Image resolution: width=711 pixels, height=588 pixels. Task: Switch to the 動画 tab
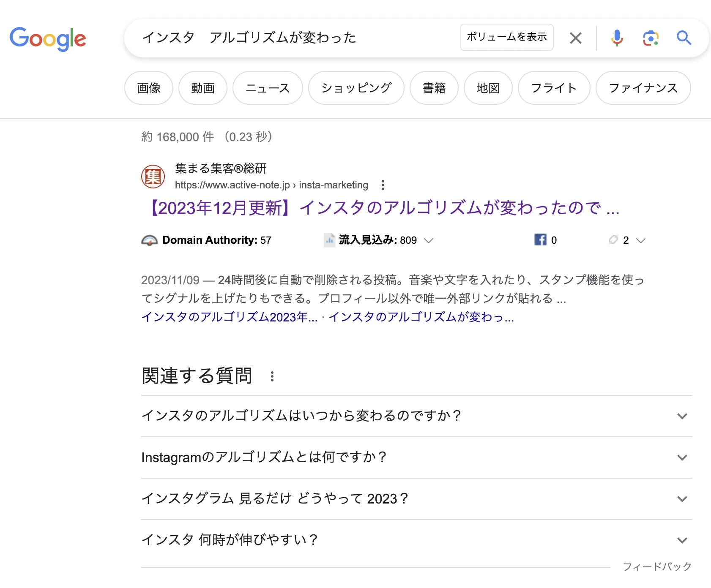click(203, 88)
